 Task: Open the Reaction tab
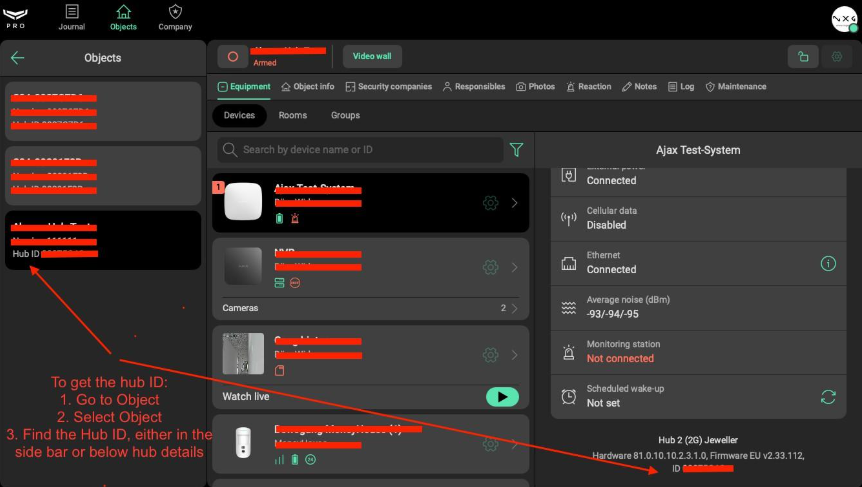589,87
